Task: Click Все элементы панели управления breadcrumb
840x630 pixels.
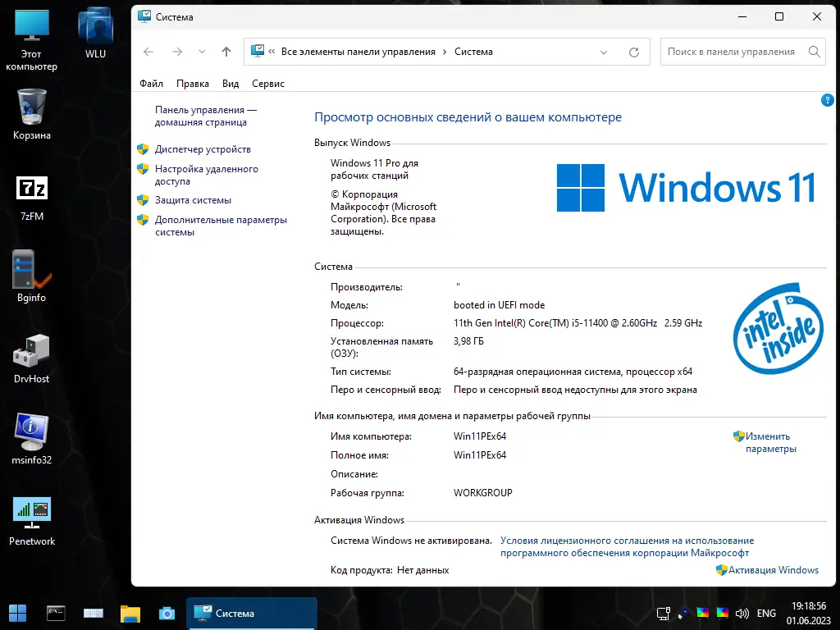Action: tap(358, 52)
